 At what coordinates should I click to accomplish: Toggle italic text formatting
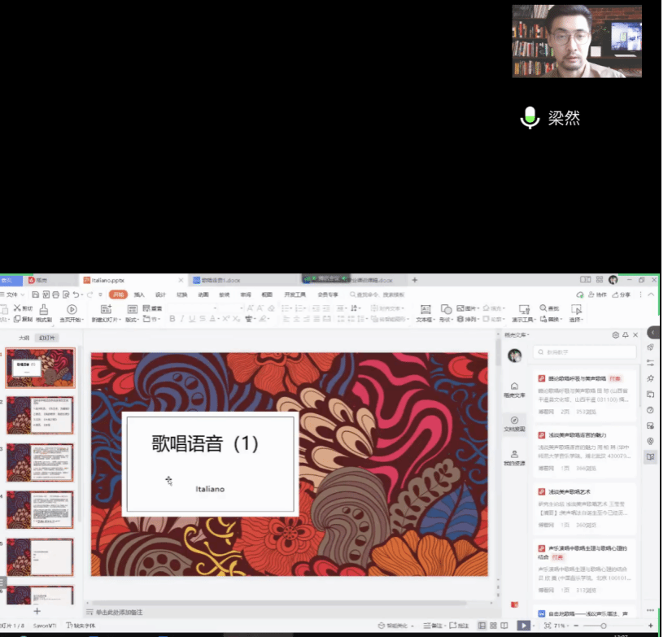(181, 319)
